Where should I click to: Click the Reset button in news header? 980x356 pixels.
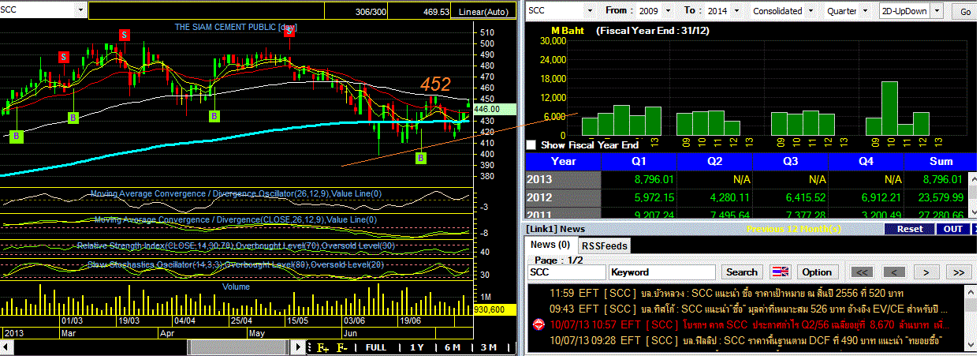tap(910, 229)
